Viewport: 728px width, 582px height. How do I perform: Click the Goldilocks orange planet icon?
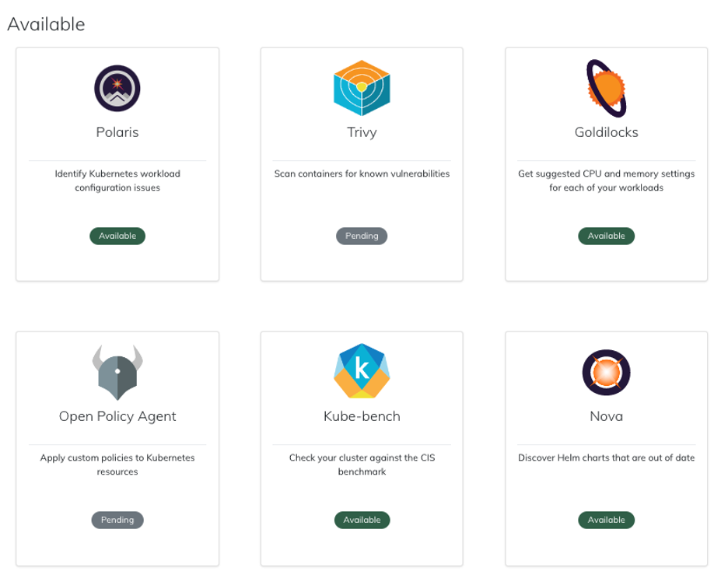coord(606,89)
